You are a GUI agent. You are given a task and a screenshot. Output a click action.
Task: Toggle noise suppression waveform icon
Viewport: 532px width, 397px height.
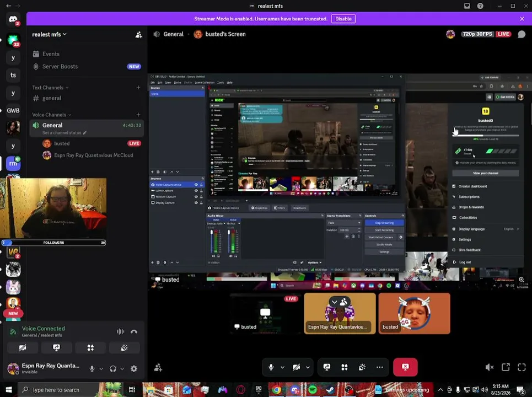point(120,331)
